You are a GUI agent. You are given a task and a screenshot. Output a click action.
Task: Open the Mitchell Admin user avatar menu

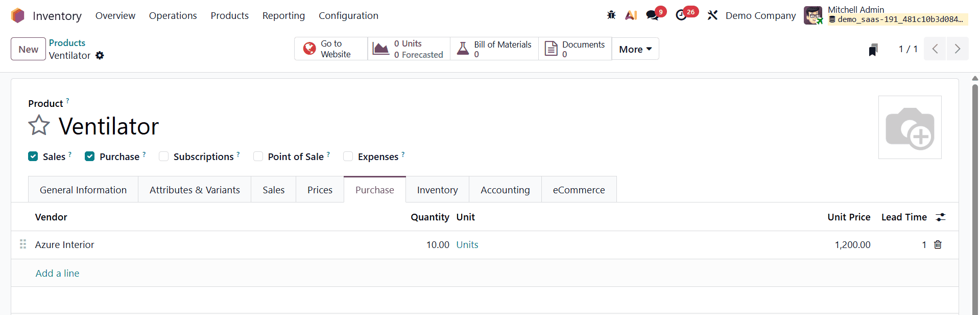pyautogui.click(x=813, y=15)
